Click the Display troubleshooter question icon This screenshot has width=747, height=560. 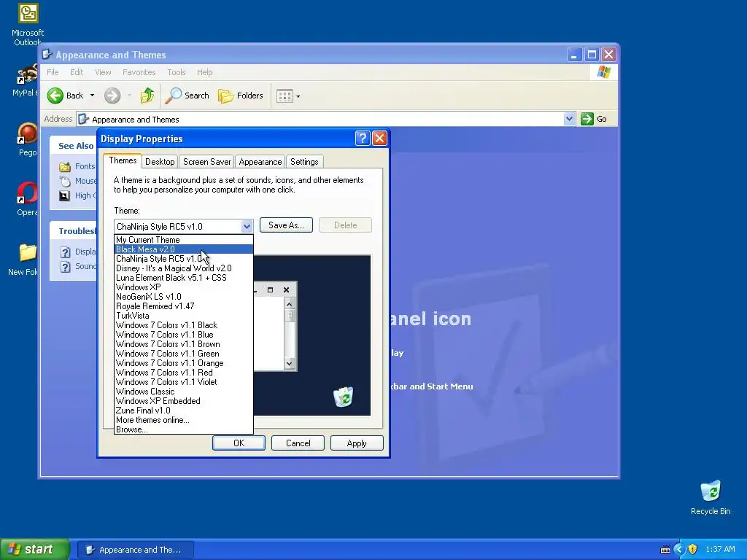point(65,252)
